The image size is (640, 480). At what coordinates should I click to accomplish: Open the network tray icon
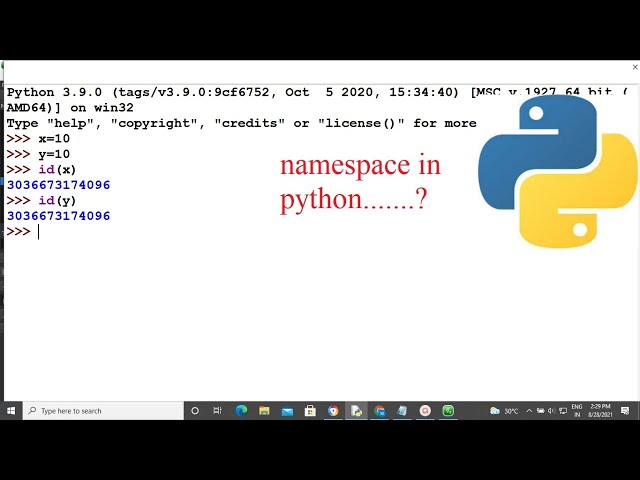point(563,411)
